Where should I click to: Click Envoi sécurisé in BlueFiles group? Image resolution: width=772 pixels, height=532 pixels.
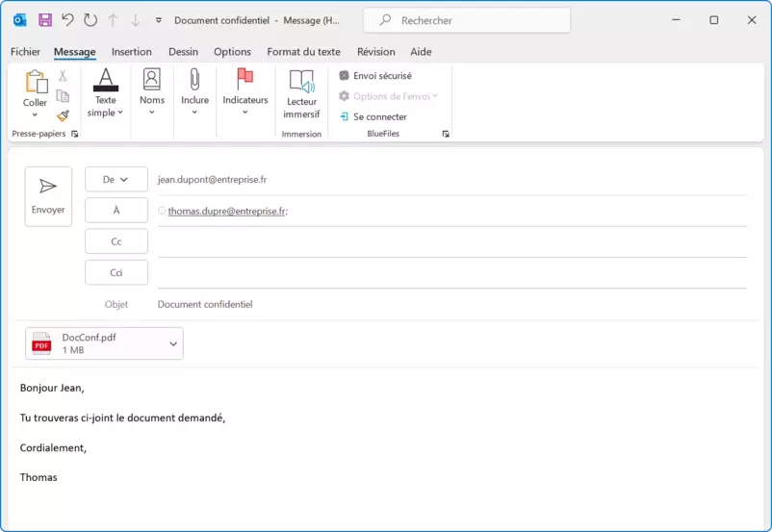[x=375, y=76]
